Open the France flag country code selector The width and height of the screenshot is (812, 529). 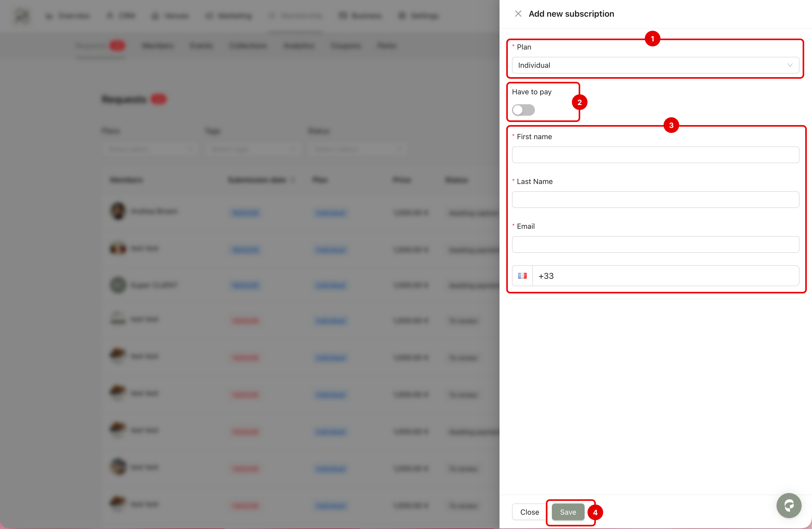click(522, 276)
